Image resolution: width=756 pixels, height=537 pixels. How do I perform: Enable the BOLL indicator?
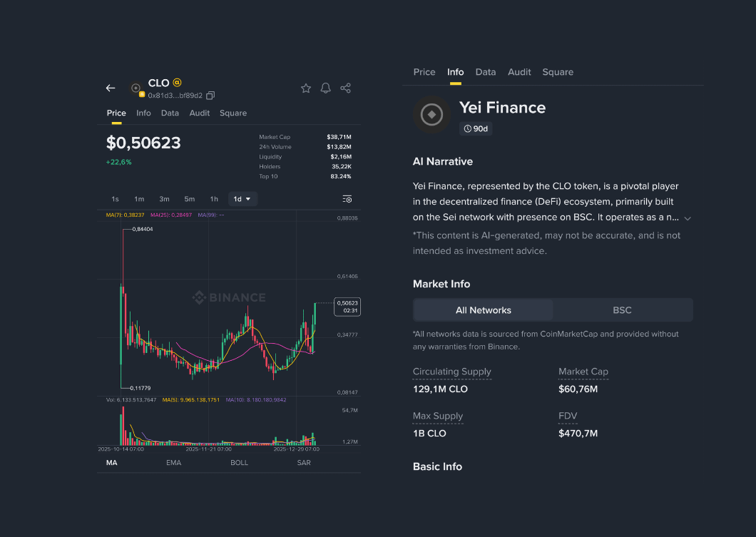tap(239, 462)
